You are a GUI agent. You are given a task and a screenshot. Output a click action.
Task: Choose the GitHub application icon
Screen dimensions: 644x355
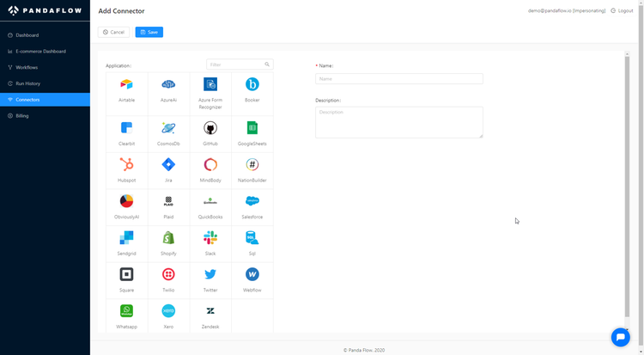click(210, 128)
